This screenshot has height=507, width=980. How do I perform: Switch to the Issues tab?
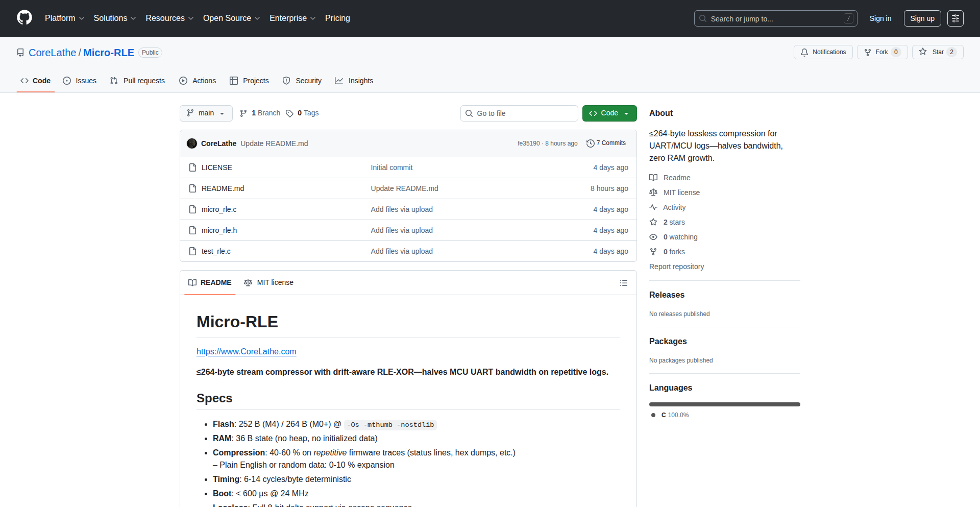point(80,81)
